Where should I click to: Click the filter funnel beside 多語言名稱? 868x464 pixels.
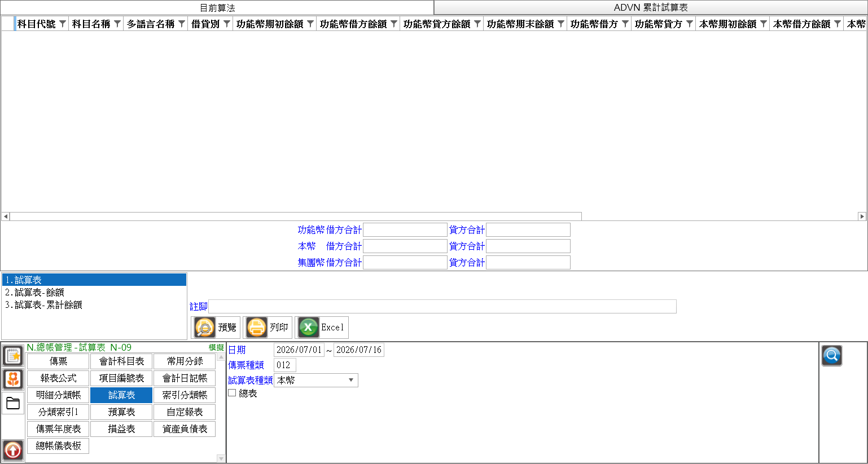pyautogui.click(x=182, y=24)
